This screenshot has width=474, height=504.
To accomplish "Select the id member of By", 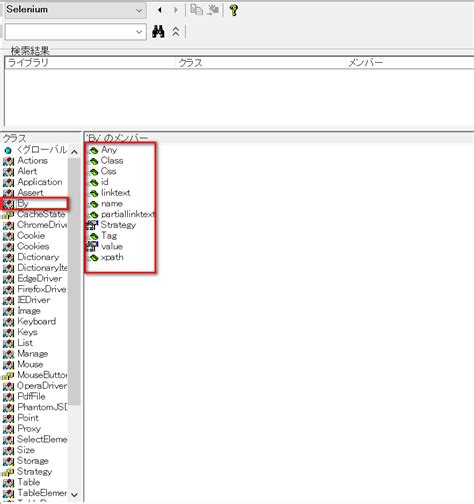I will [98, 182].
